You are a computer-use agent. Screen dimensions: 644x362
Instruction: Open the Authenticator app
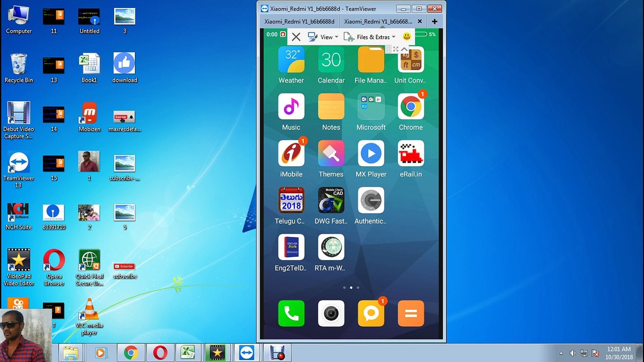[371, 200]
